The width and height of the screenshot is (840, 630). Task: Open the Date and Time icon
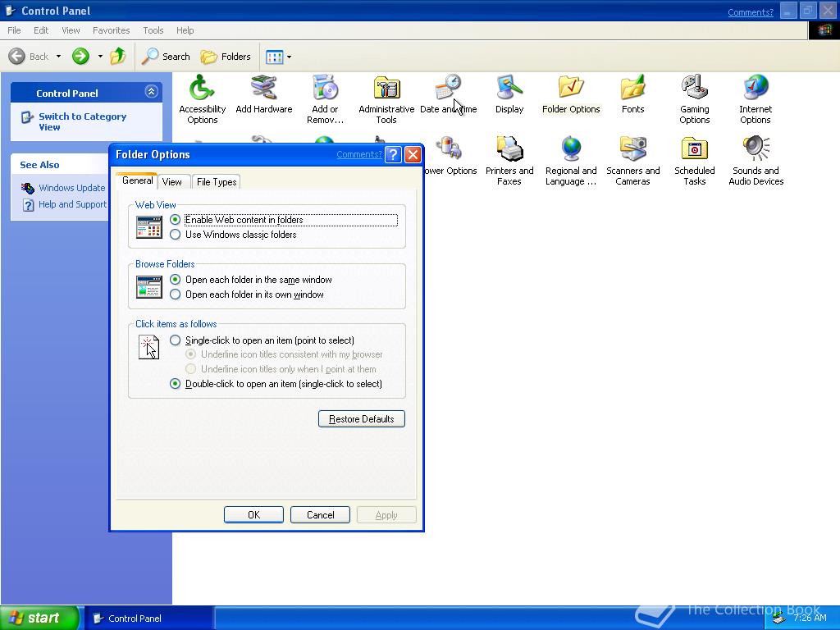pyautogui.click(x=448, y=95)
